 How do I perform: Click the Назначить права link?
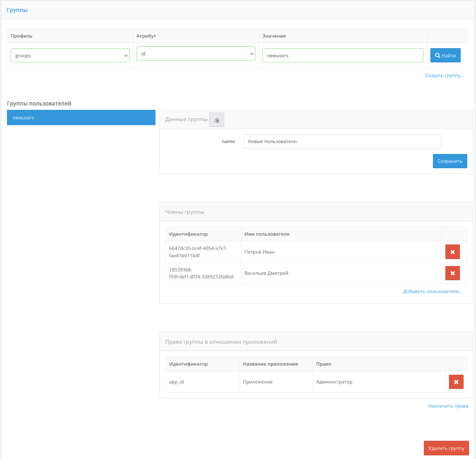pyautogui.click(x=448, y=406)
